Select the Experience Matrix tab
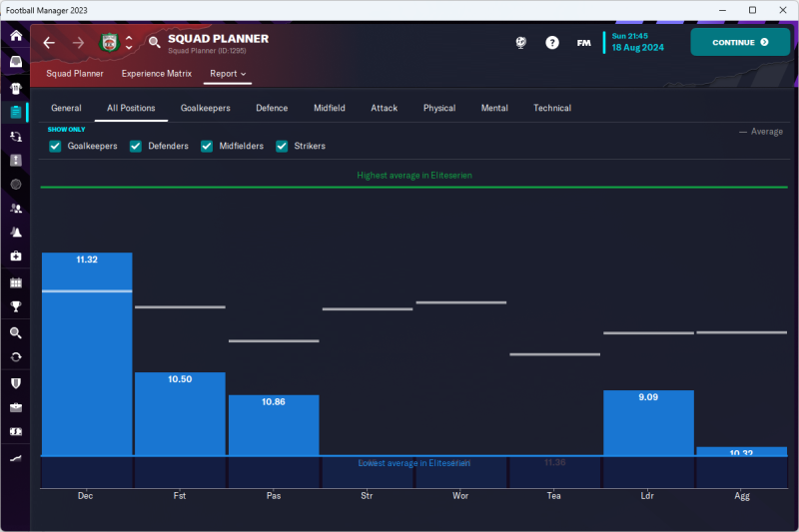The width and height of the screenshot is (799, 532). pyautogui.click(x=156, y=74)
